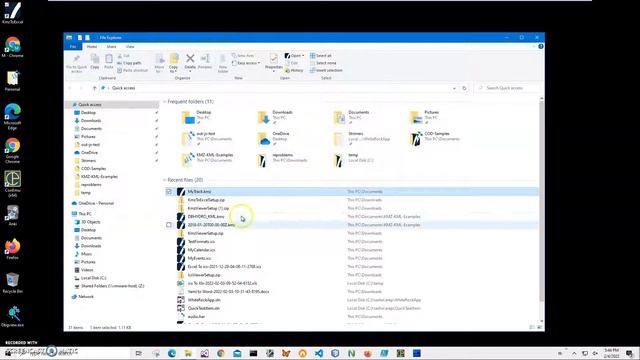This screenshot has height=360, width=640.
Task: Select the Recycle Bin desktop icon
Action: point(12,283)
